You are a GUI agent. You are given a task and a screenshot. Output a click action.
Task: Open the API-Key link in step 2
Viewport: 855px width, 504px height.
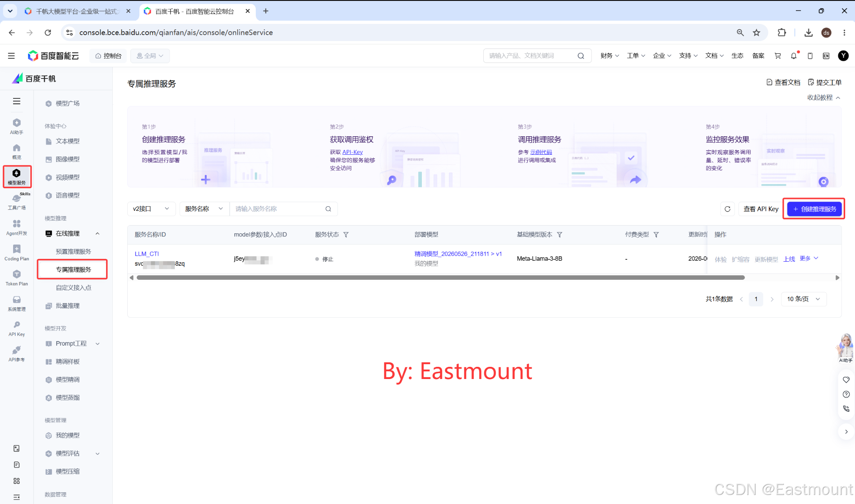[352, 152]
